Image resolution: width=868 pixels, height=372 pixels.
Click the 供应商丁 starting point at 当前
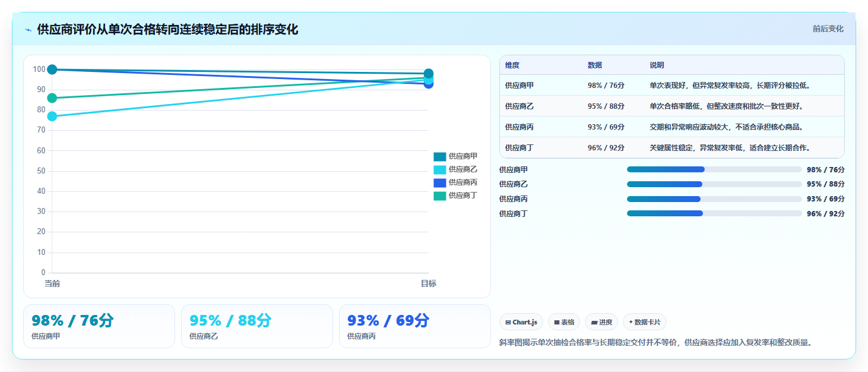click(52, 98)
